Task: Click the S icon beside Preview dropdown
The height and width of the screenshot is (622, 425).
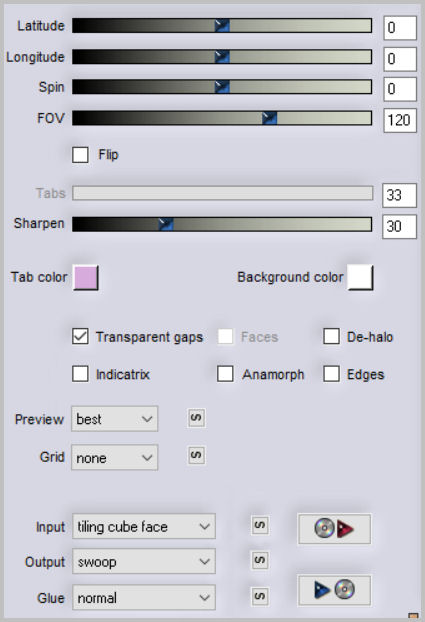Action: point(196,418)
